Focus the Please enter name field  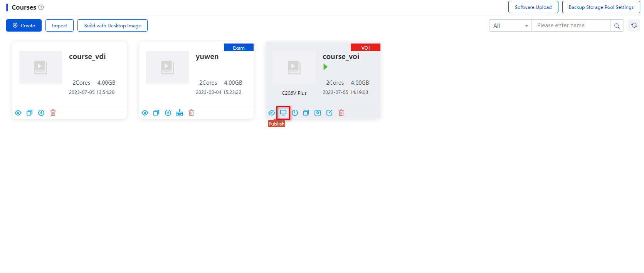click(x=571, y=26)
